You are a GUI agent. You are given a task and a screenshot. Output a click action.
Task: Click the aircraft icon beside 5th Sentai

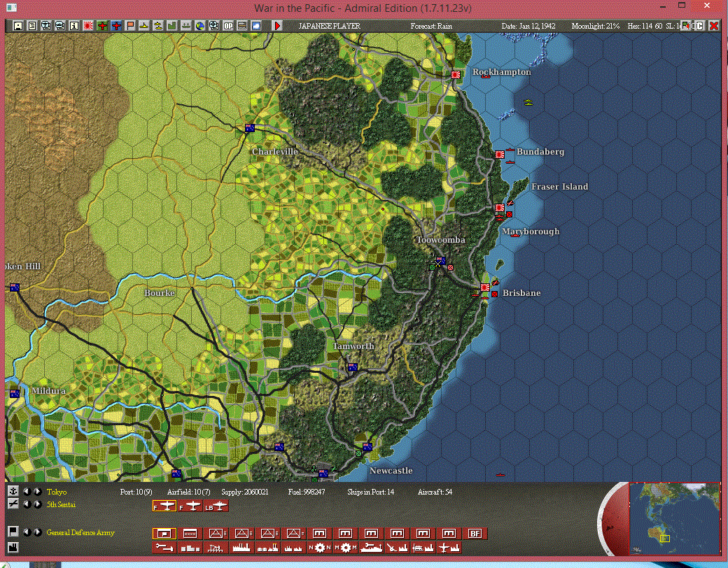[13, 504]
